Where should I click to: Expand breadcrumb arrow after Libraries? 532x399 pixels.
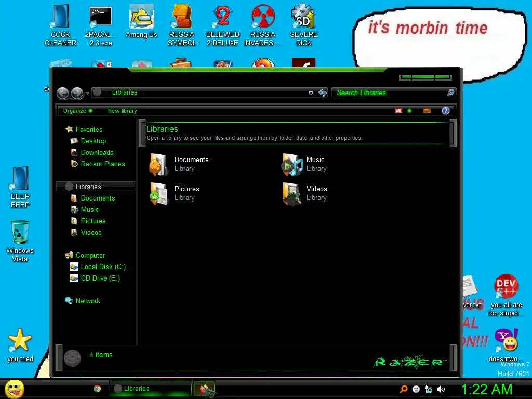144,92
